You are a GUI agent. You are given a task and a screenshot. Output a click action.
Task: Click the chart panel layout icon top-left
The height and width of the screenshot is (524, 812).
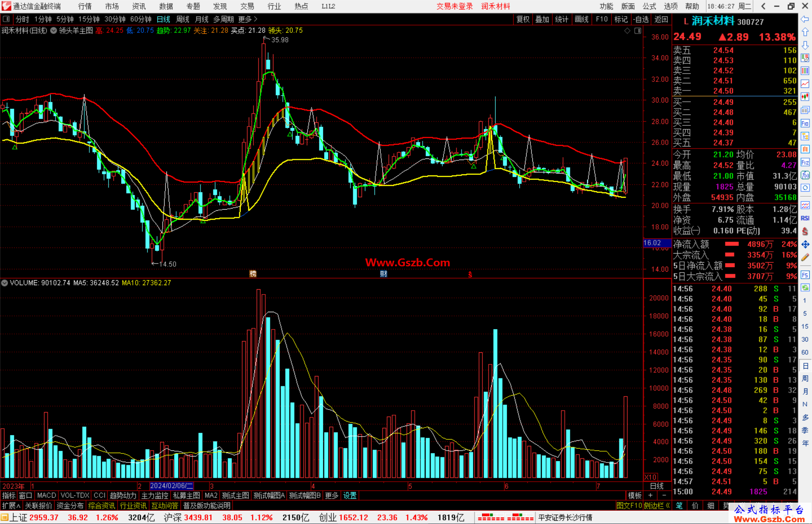pyautogui.click(x=6, y=19)
